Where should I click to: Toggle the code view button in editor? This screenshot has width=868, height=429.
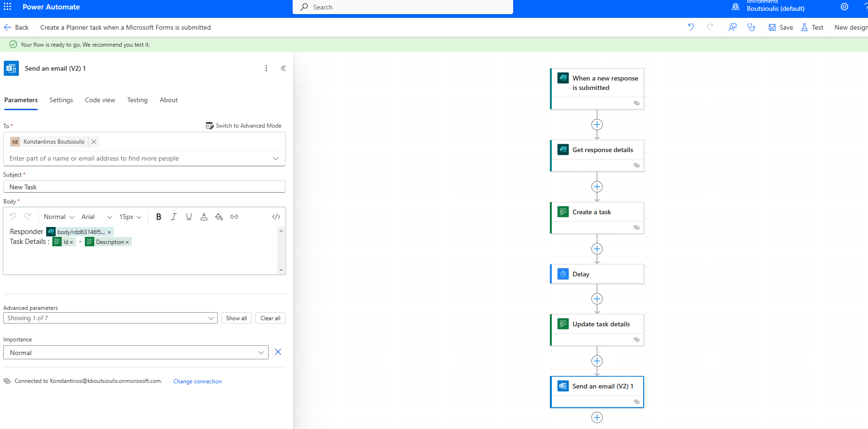click(276, 217)
